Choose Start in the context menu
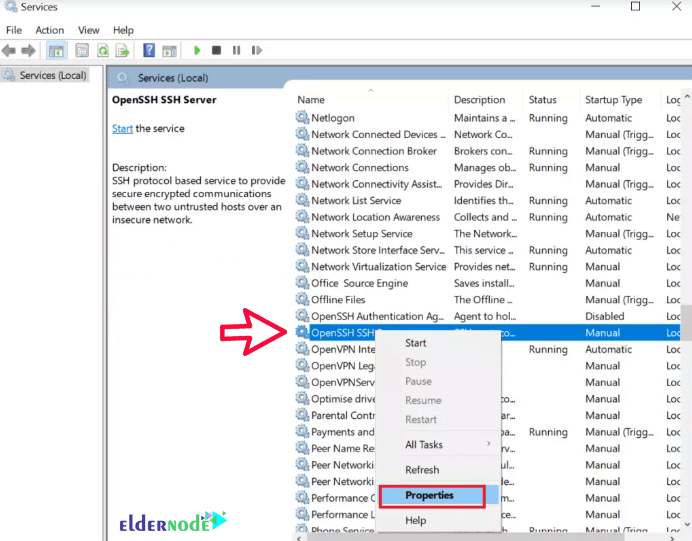Viewport: 692px width, 541px height. pos(416,343)
